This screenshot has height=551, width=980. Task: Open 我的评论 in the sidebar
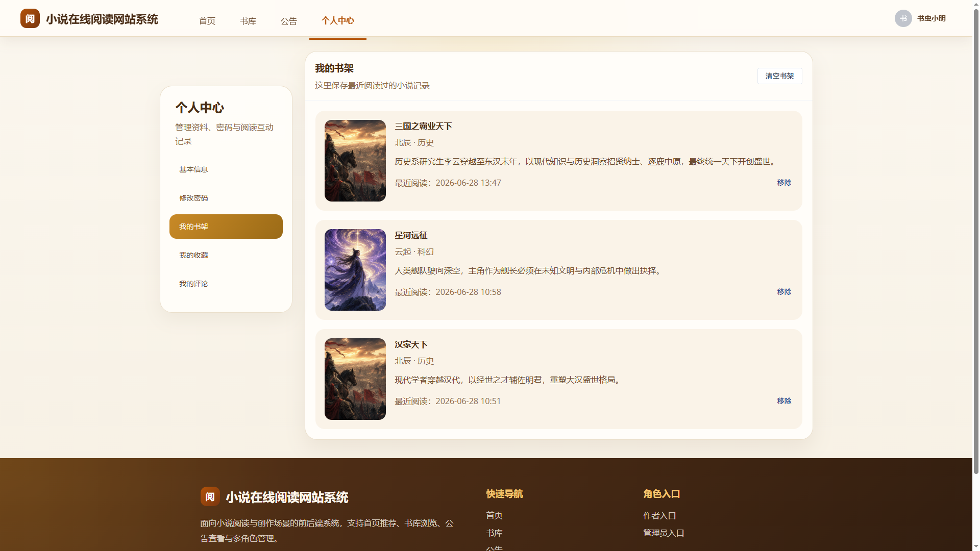226,284
